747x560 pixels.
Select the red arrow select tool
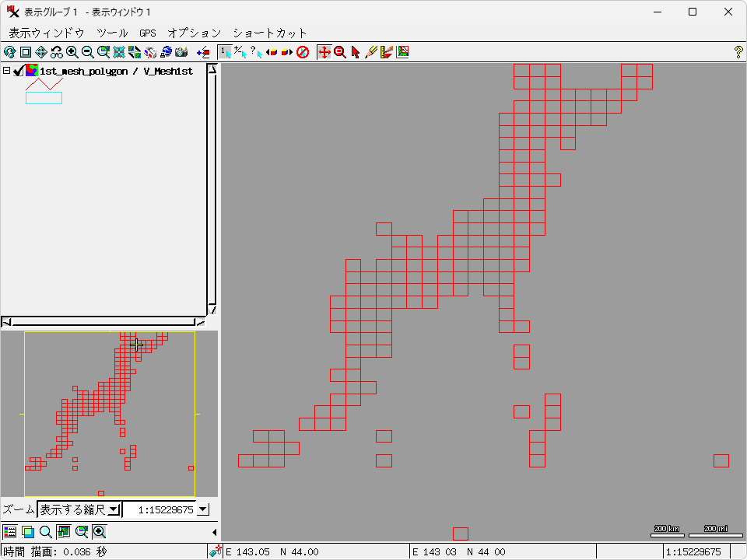click(x=356, y=52)
